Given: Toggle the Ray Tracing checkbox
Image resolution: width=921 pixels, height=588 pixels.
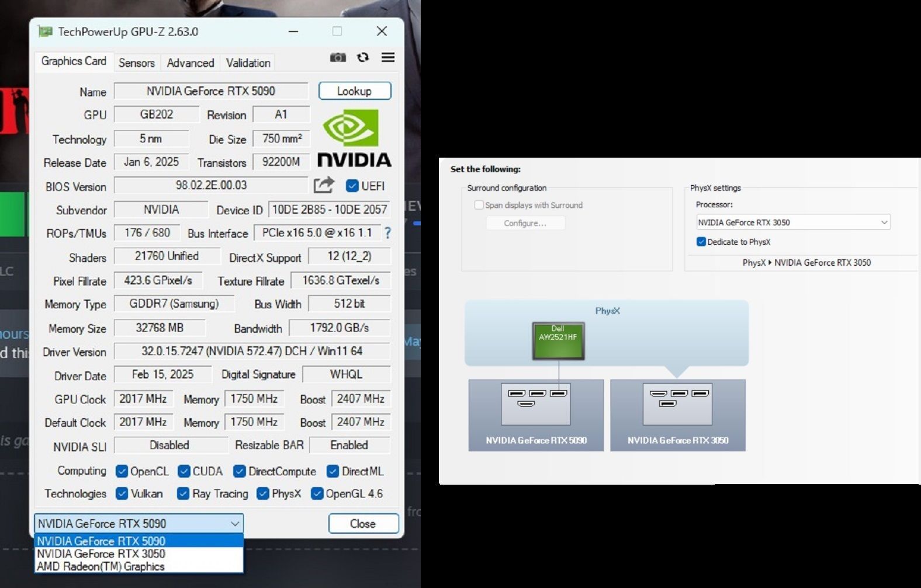Looking at the screenshot, I should pyautogui.click(x=183, y=493).
